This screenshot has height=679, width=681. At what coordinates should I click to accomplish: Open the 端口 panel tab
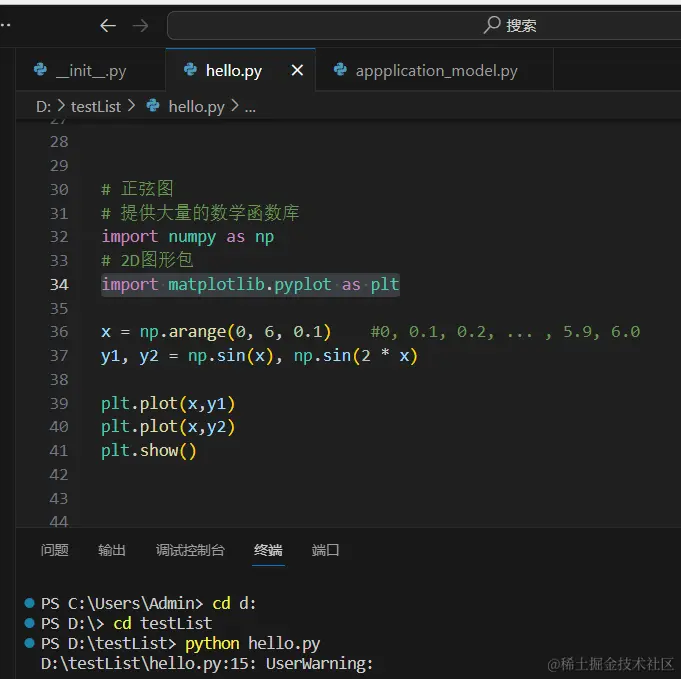(325, 550)
